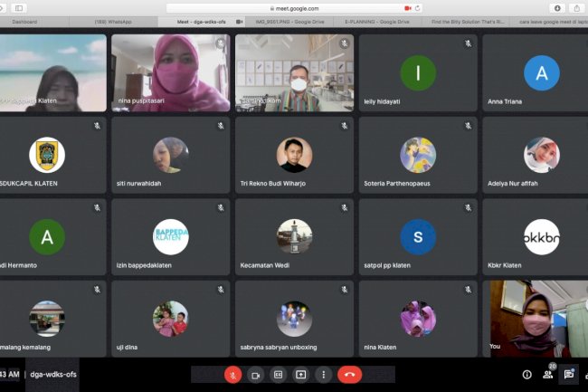This screenshot has width=588, height=392.
Task: Open the three-dot more options menu
Action: 323,375
